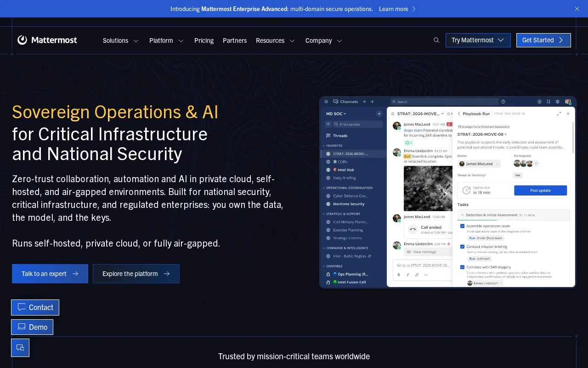Screen dimensions: 588x368
Task: Toggle the Conduct mission briefing checkbox
Action: click(x=462, y=247)
